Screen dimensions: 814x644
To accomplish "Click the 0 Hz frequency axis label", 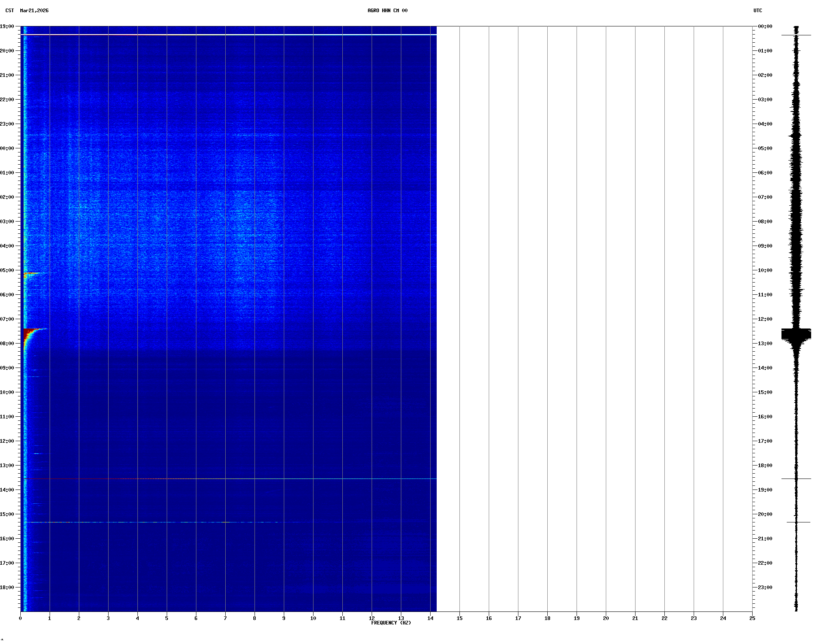I will pyautogui.click(x=20, y=618).
